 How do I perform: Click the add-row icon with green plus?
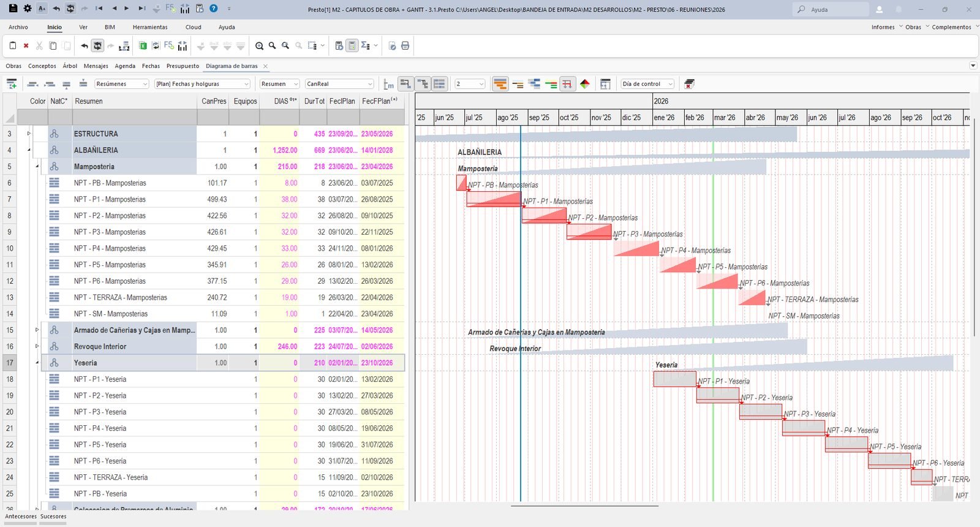tap(12, 84)
